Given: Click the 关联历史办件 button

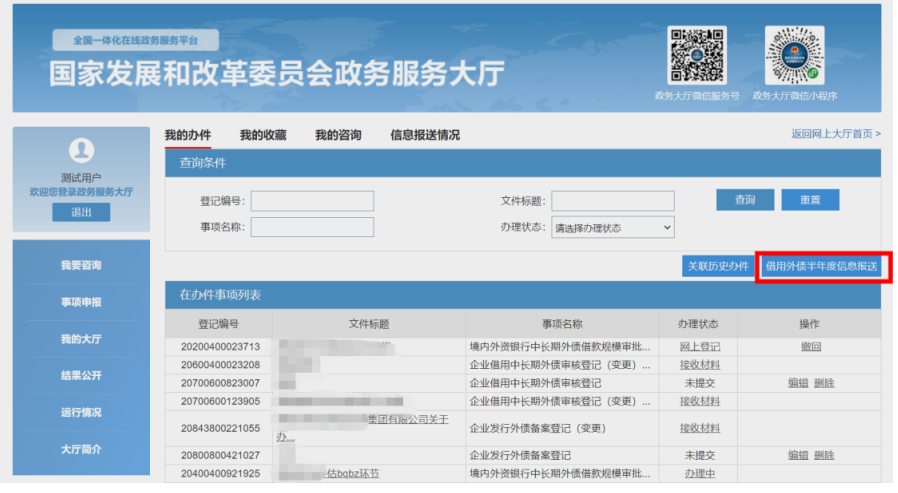Looking at the screenshot, I should coord(717,266).
